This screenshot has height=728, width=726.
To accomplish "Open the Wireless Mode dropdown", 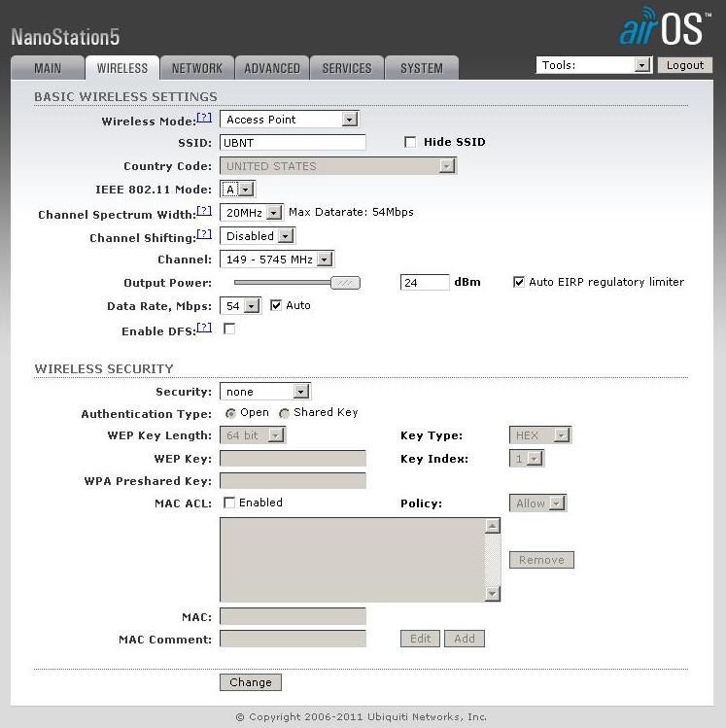I will click(289, 120).
